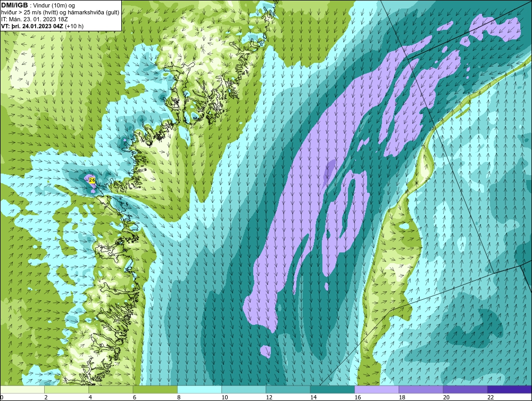Click the yellow 26 gust marker
The height and width of the screenshot is (401, 532).
(x=92, y=181)
